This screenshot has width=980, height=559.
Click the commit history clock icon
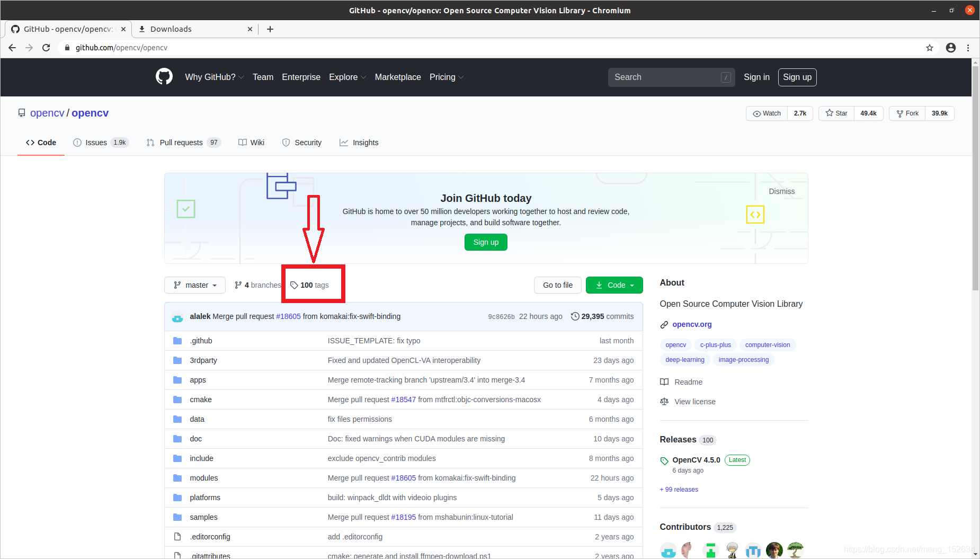coord(575,316)
